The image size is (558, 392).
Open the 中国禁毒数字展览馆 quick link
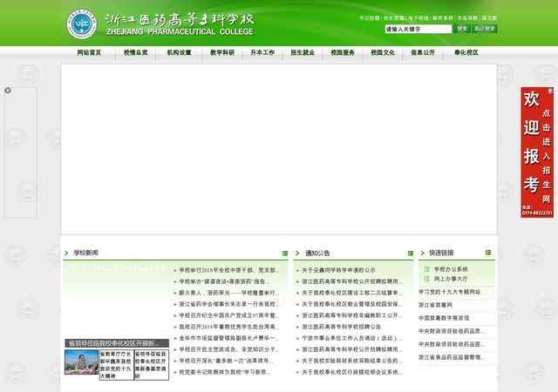pos(444,318)
